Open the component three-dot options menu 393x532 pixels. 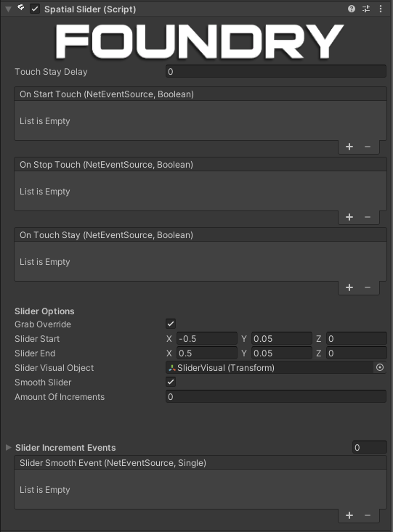(x=381, y=9)
